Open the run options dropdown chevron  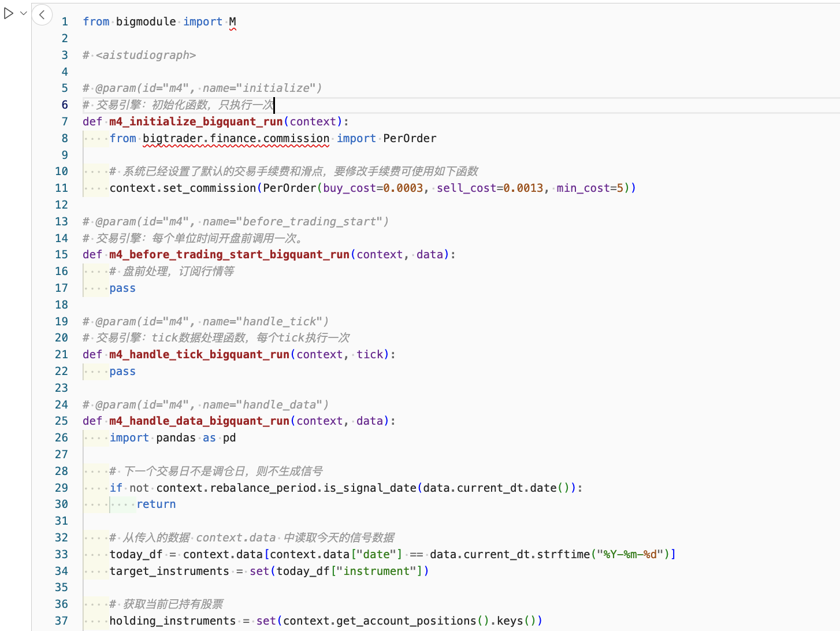tap(24, 13)
